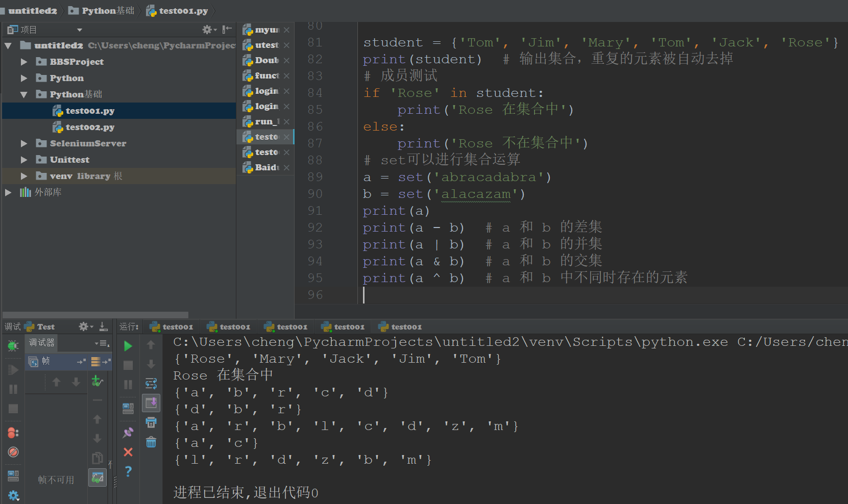Open debugger layout settings dropdown

point(102,343)
